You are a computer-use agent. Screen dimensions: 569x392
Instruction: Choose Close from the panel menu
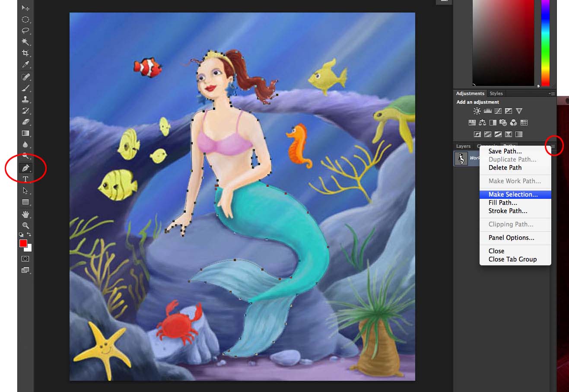coord(515,251)
